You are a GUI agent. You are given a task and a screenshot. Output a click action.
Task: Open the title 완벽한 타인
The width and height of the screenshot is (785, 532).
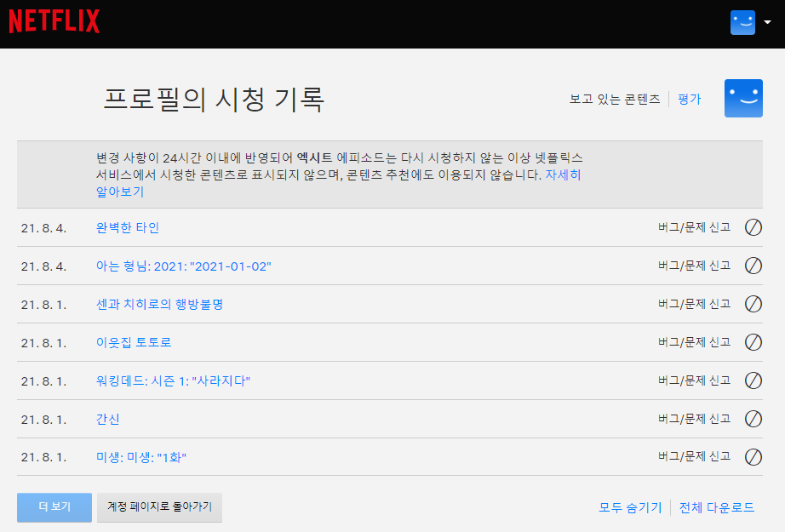128,228
